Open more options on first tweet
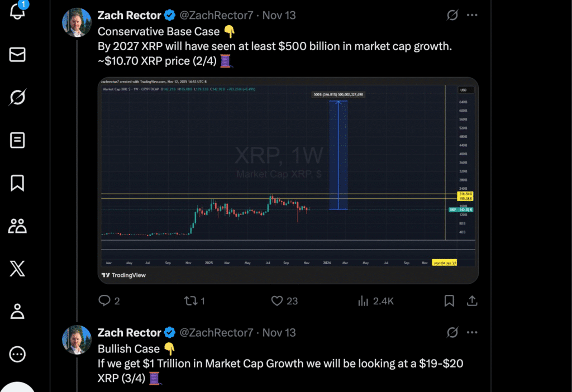Viewport: 572px width, 392px height. (x=472, y=16)
